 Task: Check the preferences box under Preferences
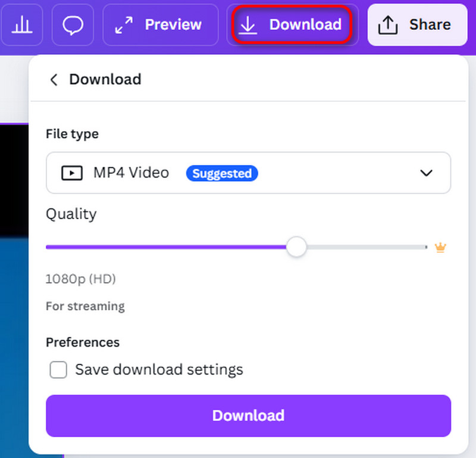coord(58,370)
